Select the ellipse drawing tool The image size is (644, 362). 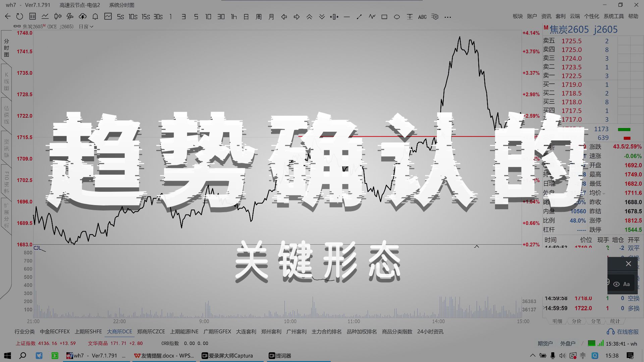click(x=397, y=17)
